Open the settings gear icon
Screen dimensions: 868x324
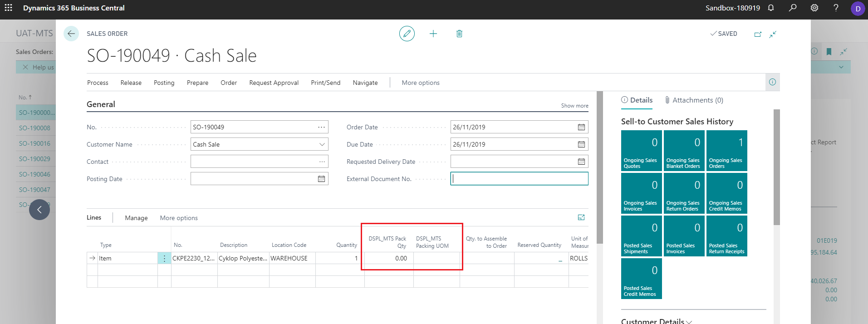coord(814,8)
